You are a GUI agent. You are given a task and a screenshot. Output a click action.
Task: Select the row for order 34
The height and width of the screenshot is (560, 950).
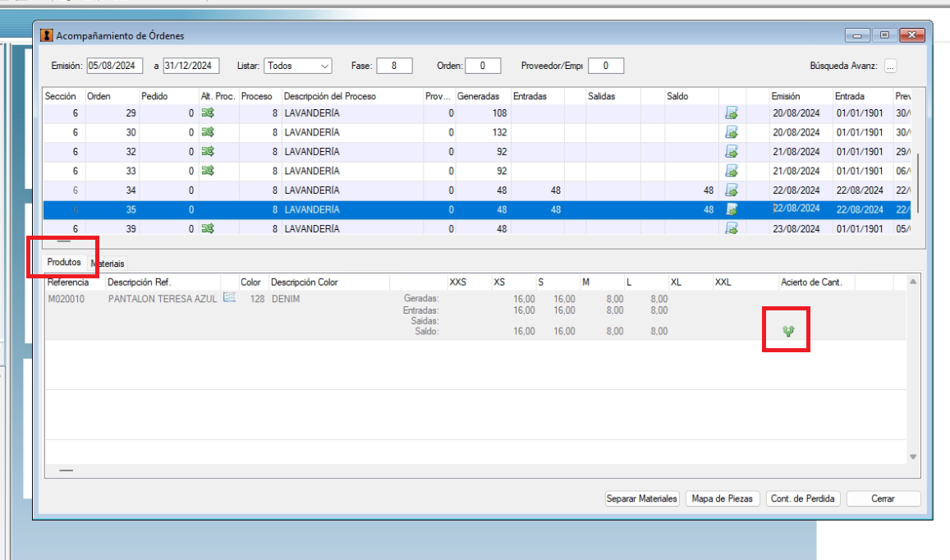pyautogui.click(x=477, y=190)
